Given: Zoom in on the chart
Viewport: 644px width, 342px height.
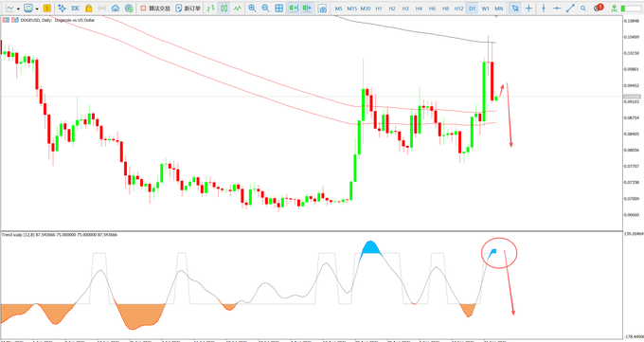Looking at the screenshot, I should (x=252, y=9).
